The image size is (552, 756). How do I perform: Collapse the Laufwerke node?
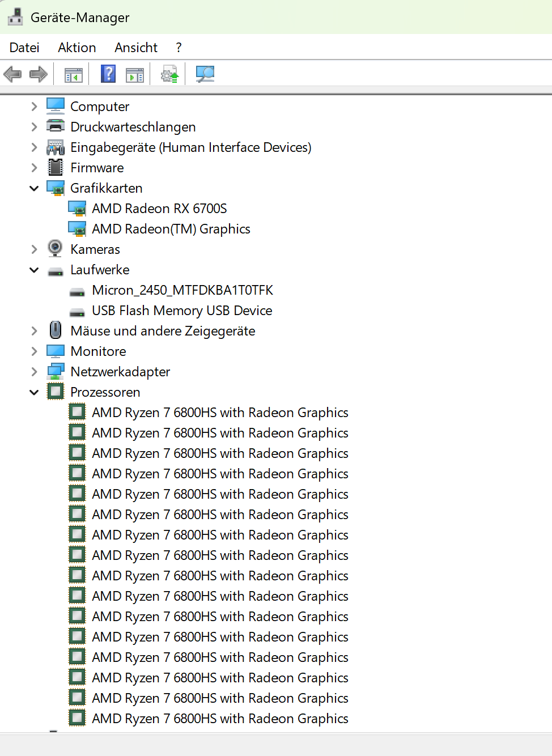point(34,270)
